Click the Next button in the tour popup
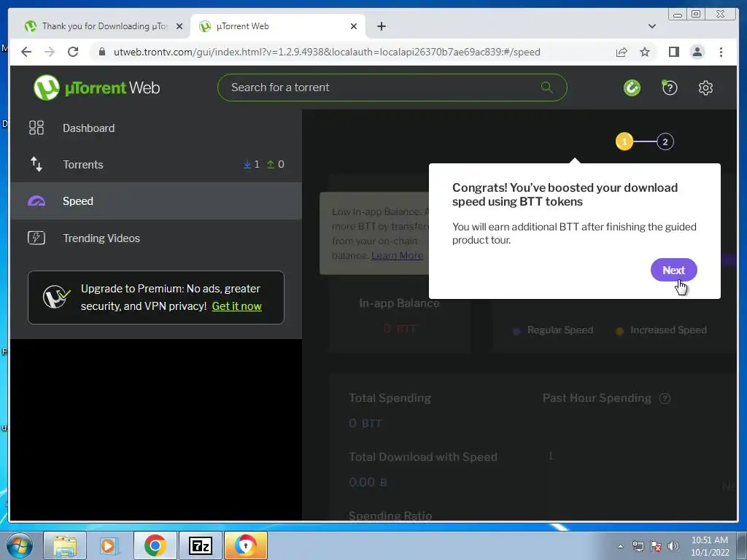Screen dimensions: 747x560 pos(673,270)
